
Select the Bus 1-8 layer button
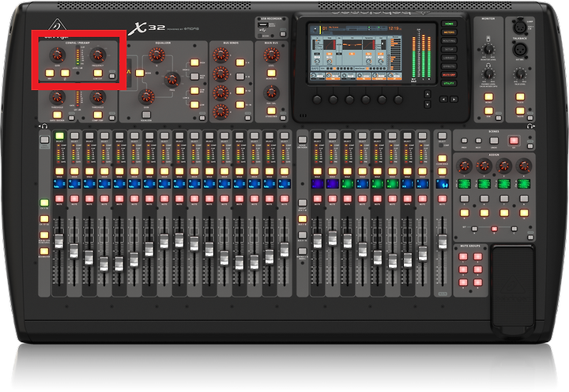(x=302, y=219)
